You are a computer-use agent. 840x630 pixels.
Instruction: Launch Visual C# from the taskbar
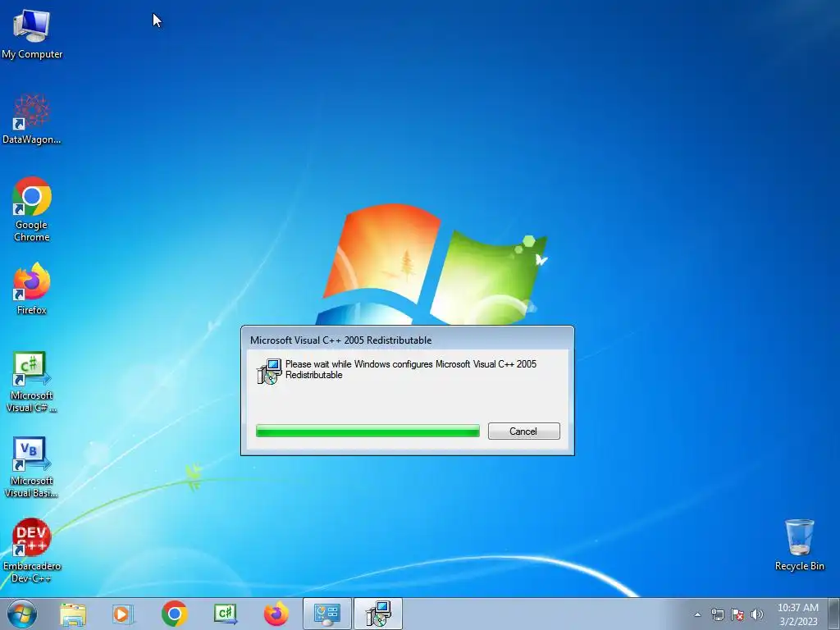[x=225, y=614]
